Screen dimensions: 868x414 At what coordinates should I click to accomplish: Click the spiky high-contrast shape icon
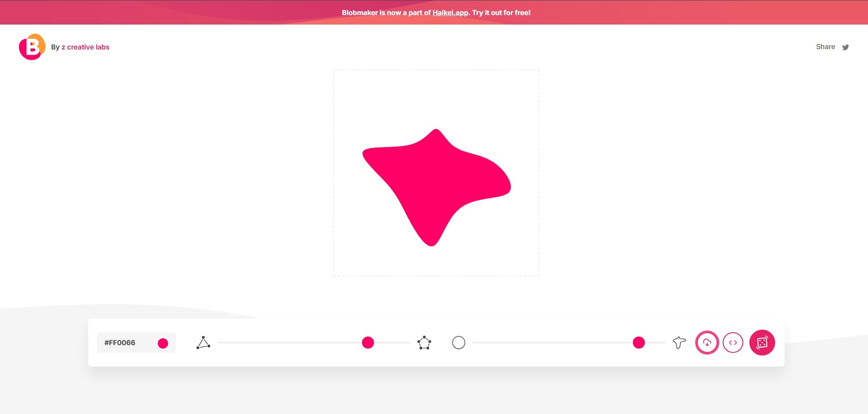(x=679, y=343)
